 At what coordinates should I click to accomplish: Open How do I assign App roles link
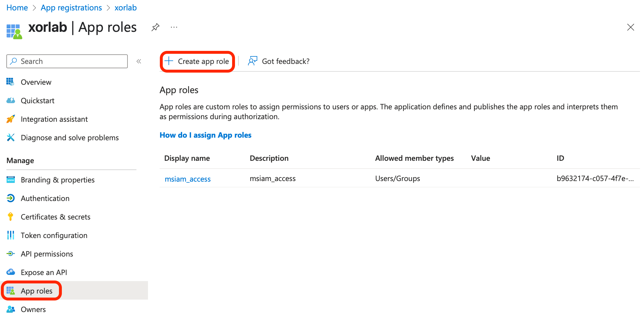[x=206, y=135]
